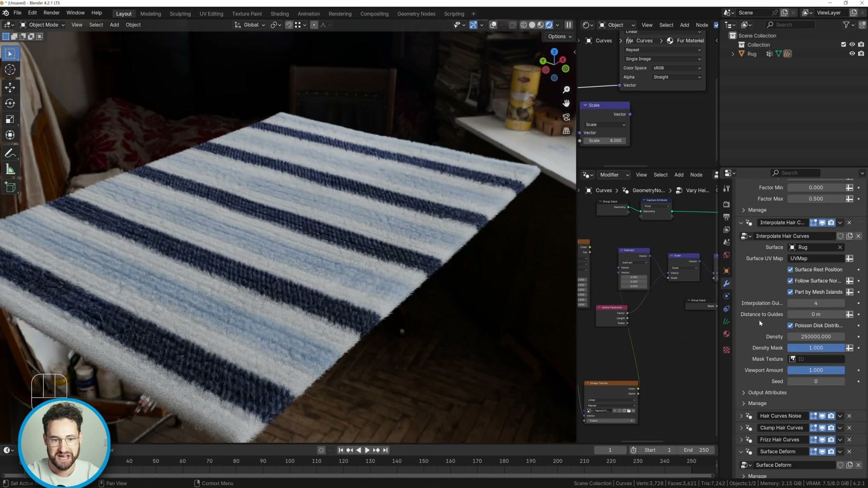Image resolution: width=868 pixels, height=488 pixels.
Task: Click the outliner filter funnel icon
Action: 846,25
